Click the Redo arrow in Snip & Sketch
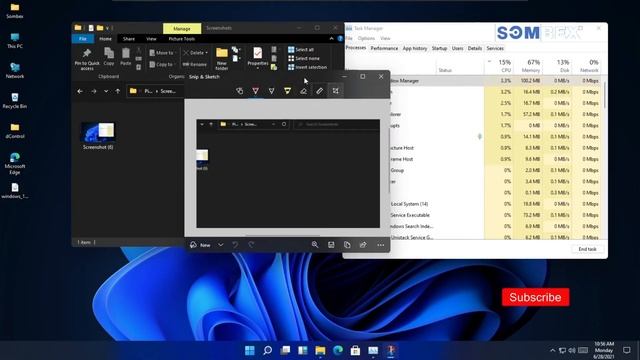 [x=251, y=244]
